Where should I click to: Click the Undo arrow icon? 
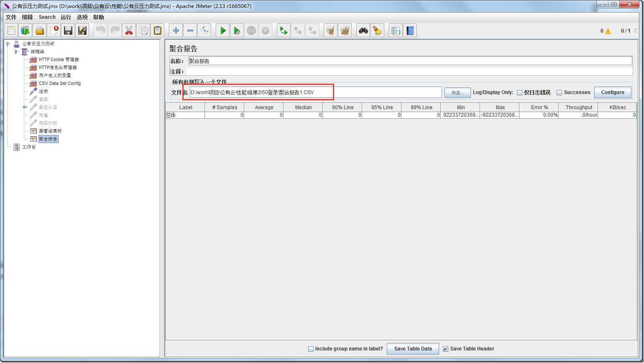[x=101, y=31]
